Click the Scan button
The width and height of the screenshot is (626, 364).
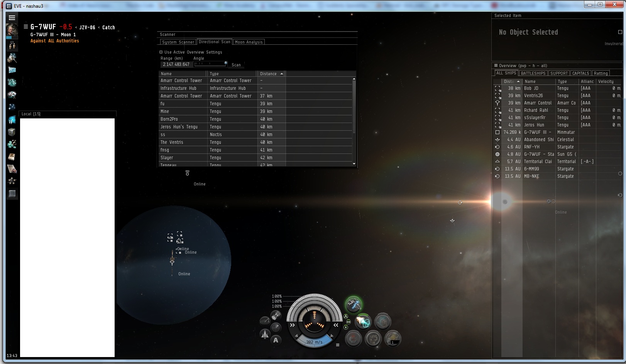[x=236, y=65]
